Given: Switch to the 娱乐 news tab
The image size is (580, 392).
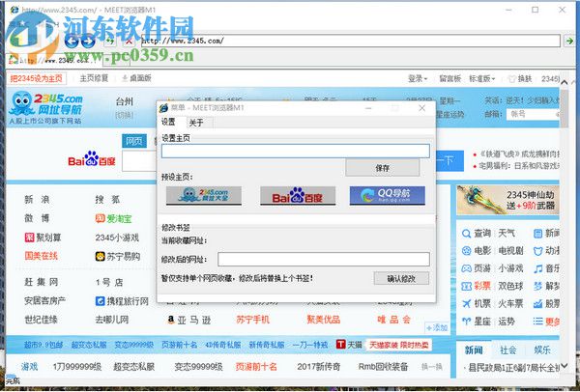Looking at the screenshot, I should click(x=542, y=350).
